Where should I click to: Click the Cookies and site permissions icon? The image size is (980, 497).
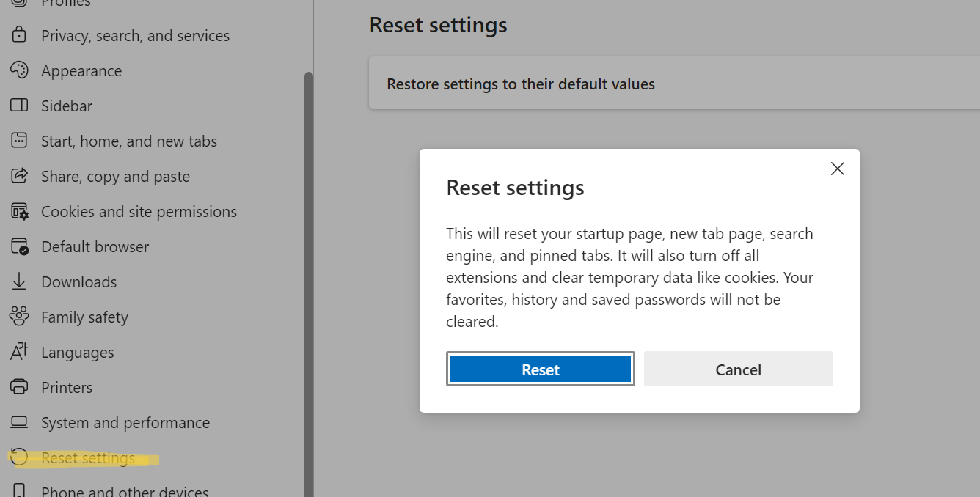click(19, 212)
